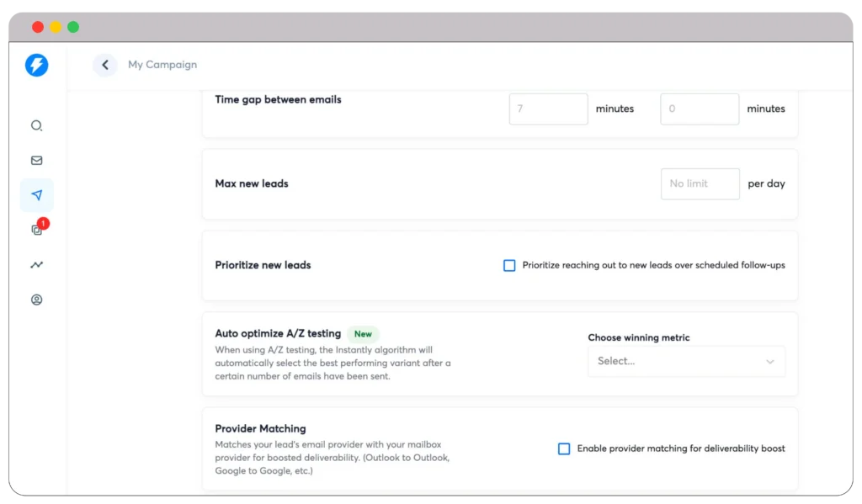The width and height of the screenshot is (862, 504).
Task: Click the Instantly lightning bolt logo
Action: [x=36, y=65]
